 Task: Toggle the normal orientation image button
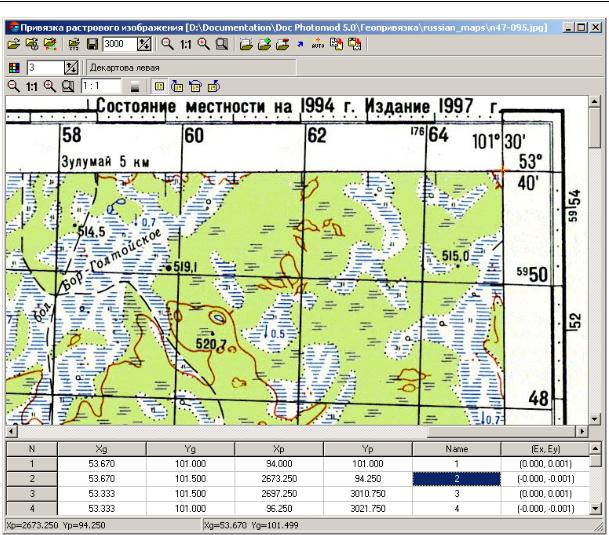click(159, 87)
